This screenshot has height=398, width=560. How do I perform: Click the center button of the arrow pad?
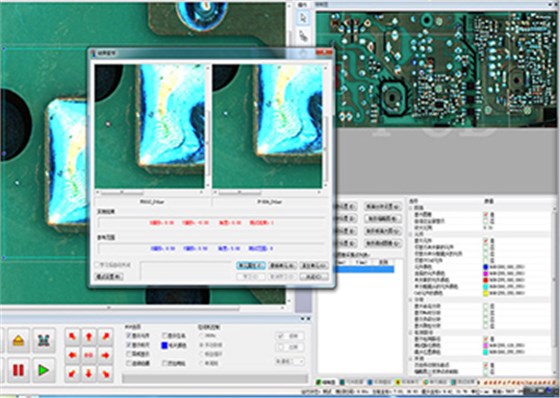[x=89, y=355]
